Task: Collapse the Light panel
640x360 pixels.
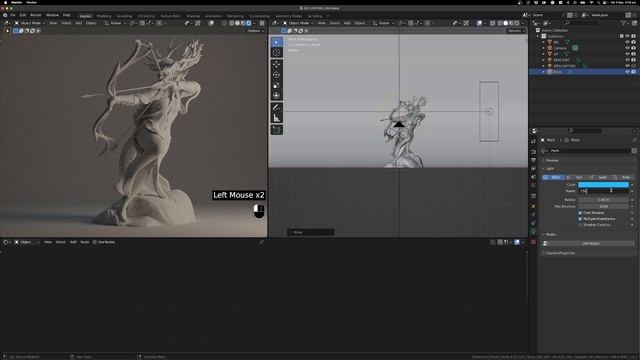Action: pyautogui.click(x=549, y=168)
